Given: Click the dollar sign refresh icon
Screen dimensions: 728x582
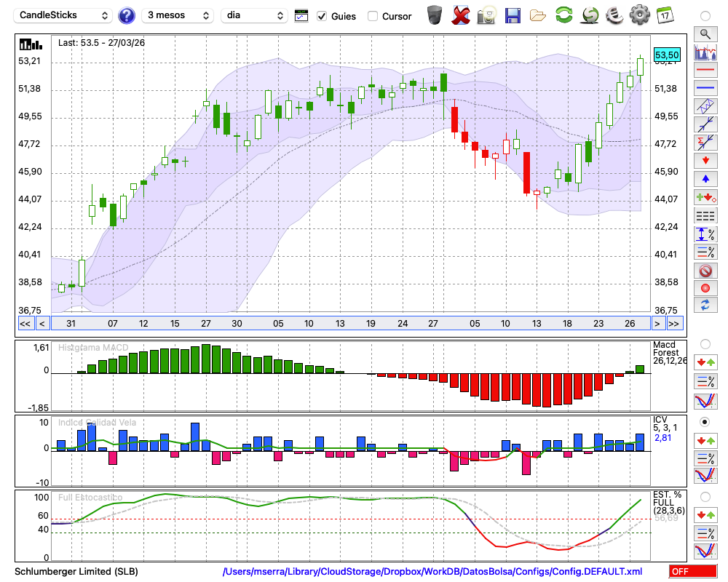Looking at the screenshot, I should 590,15.
